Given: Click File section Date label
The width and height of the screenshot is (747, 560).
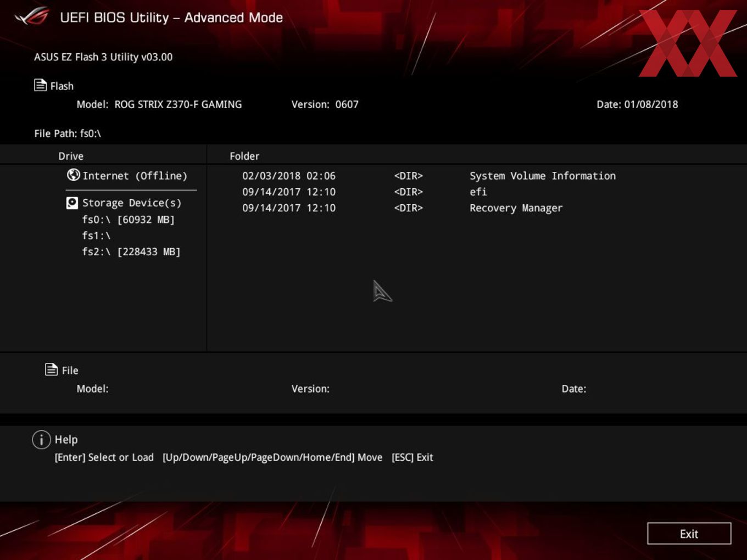Looking at the screenshot, I should (x=574, y=389).
